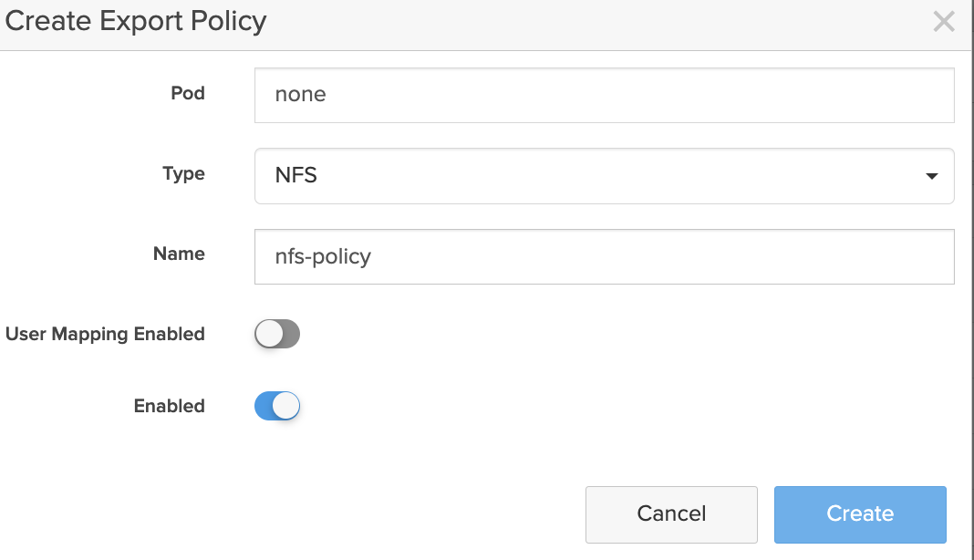Click the User Mapping Enabled label

(105, 334)
